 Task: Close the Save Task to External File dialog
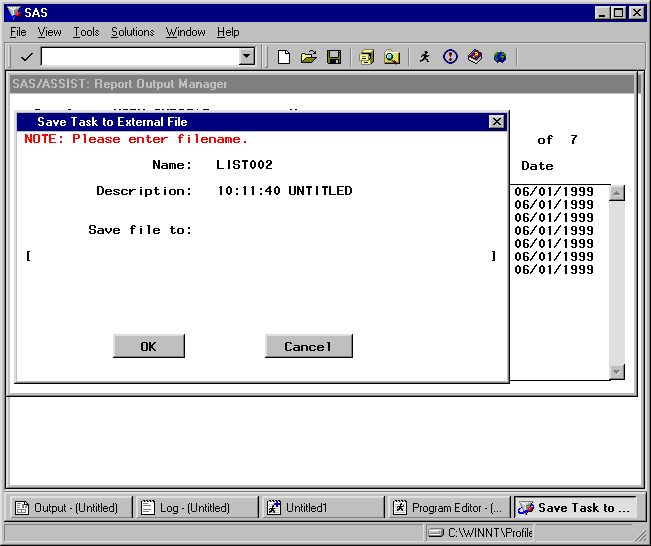pyautogui.click(x=496, y=121)
